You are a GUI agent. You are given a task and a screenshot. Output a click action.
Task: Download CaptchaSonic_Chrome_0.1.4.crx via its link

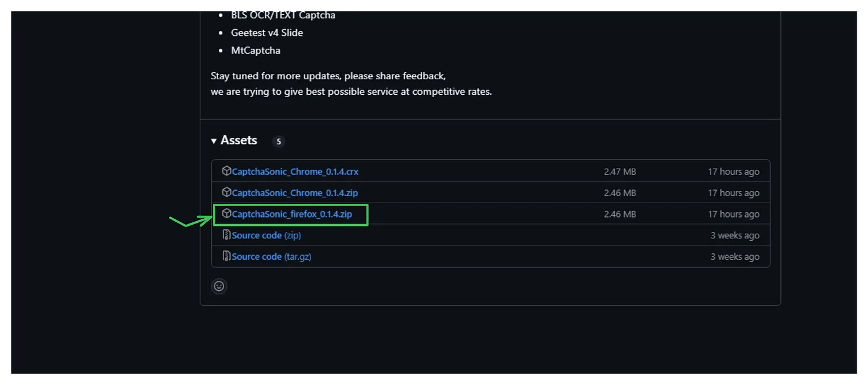click(295, 172)
